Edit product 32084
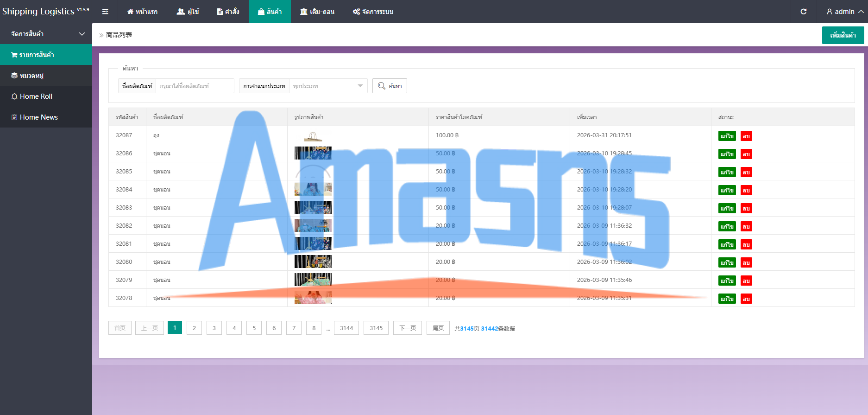Screen dimensions: 868x415 pos(727,190)
